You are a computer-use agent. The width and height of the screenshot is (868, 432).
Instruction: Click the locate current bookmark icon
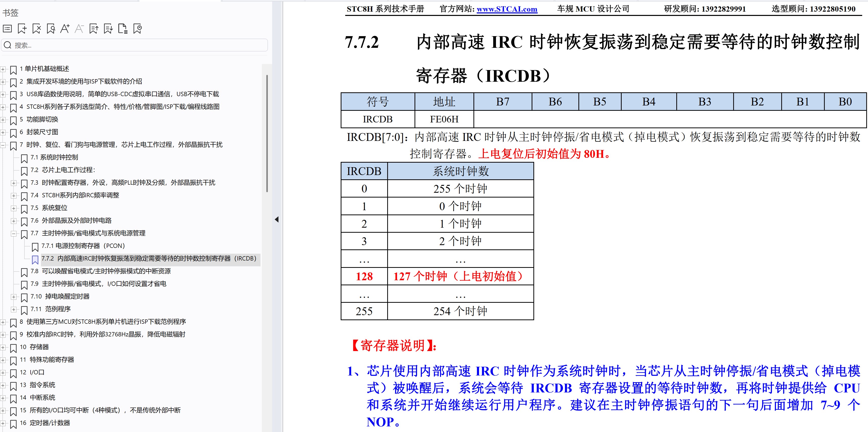[138, 29]
